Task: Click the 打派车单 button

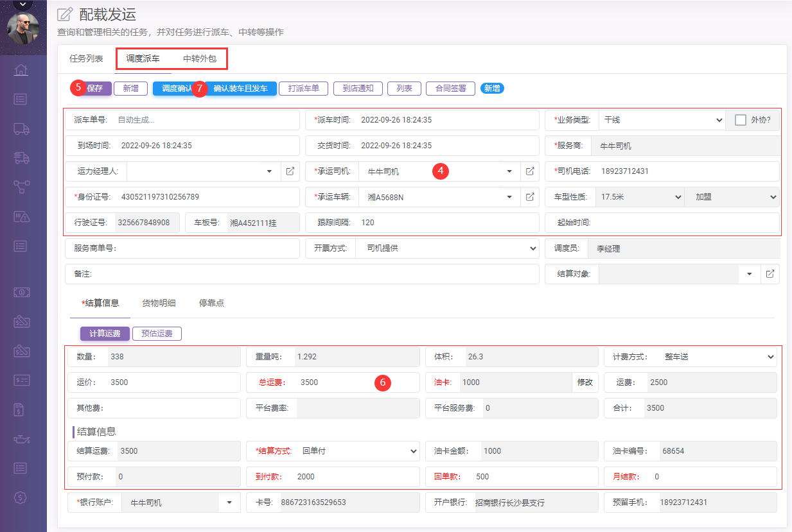Action: [304, 89]
